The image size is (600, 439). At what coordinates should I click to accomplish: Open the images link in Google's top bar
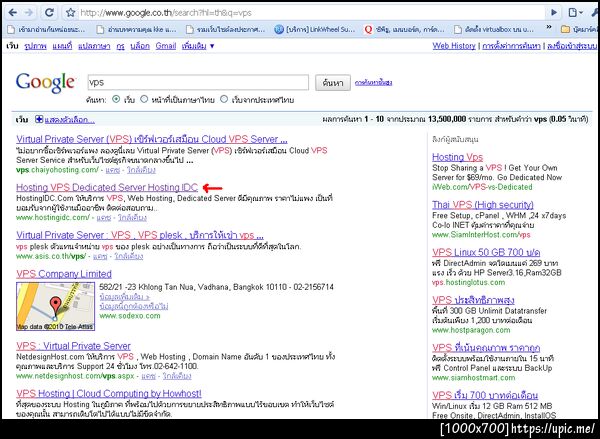pyautogui.click(x=35, y=46)
